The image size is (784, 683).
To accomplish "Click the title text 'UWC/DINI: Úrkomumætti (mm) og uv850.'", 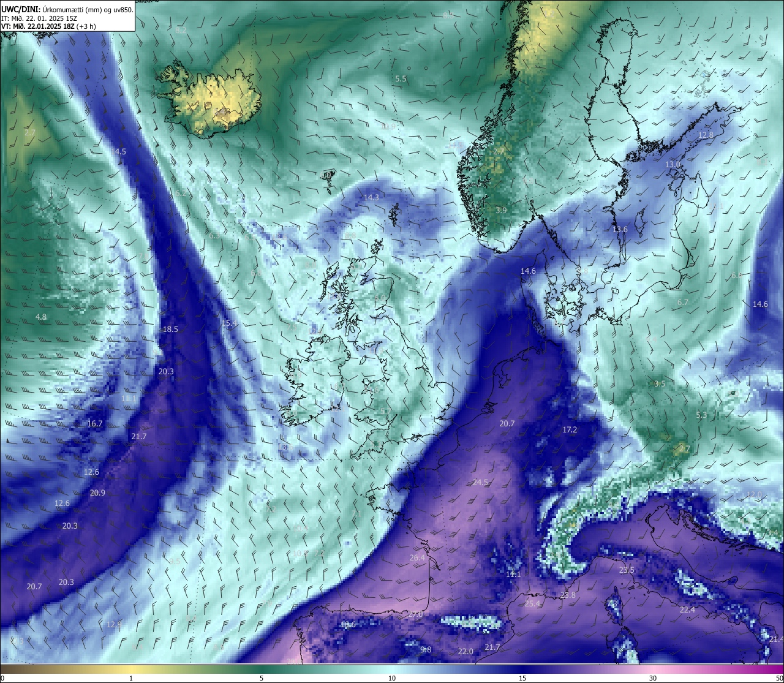I will (x=67, y=10).
